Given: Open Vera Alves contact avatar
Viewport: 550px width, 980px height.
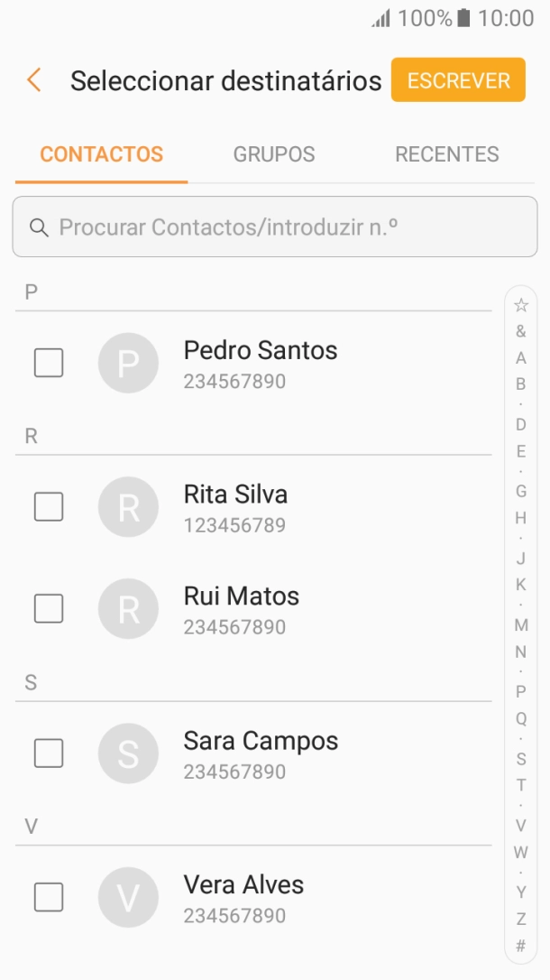Looking at the screenshot, I should coord(129,897).
